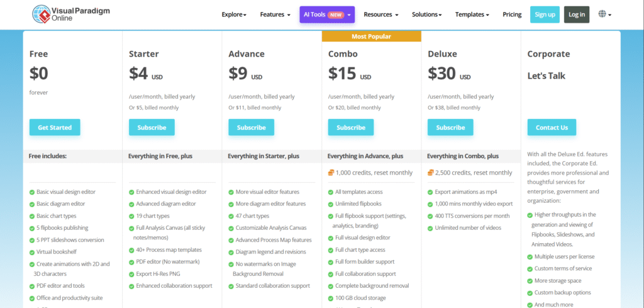Viewport: 644px width, 308px height.
Task: Click the check icon next to Diagram legend and revisions
Action: (231, 252)
